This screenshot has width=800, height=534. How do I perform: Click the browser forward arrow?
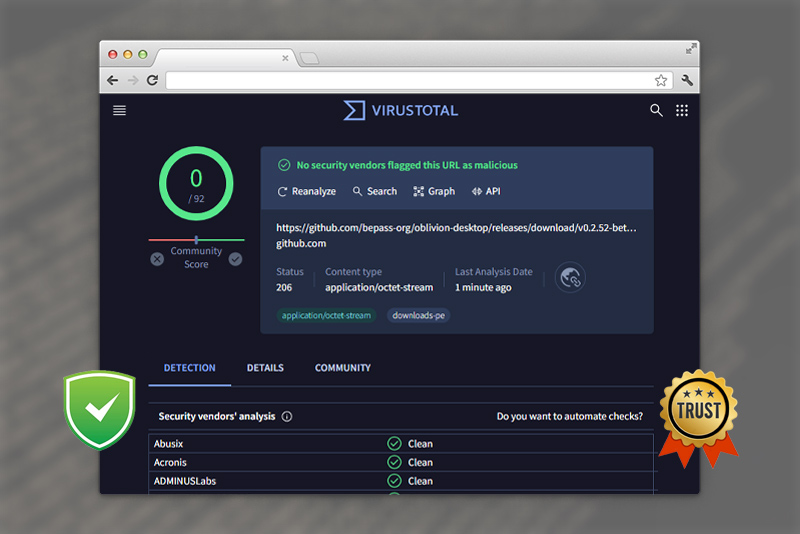(x=133, y=80)
